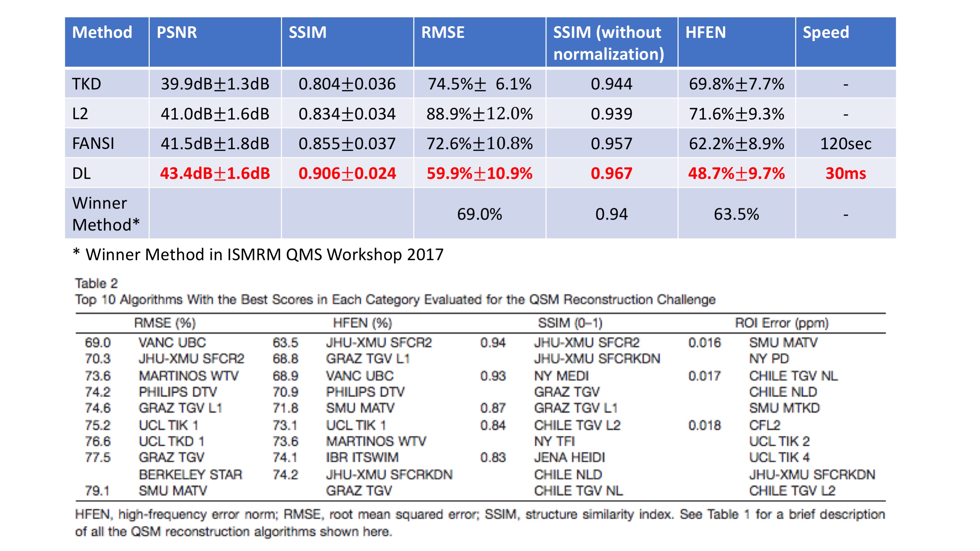Viewport: 980px width, 551px height.
Task: Click the TKD row label
Action: [x=87, y=84]
